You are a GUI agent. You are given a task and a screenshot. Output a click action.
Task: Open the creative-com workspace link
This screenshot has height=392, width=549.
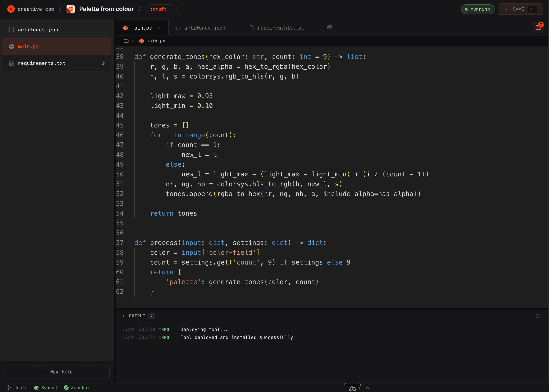click(36, 9)
